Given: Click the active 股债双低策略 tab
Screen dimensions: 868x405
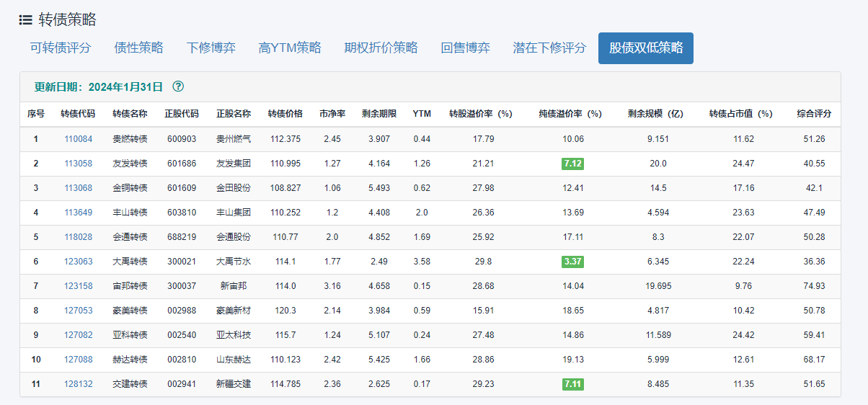Looking at the screenshot, I should (x=645, y=48).
